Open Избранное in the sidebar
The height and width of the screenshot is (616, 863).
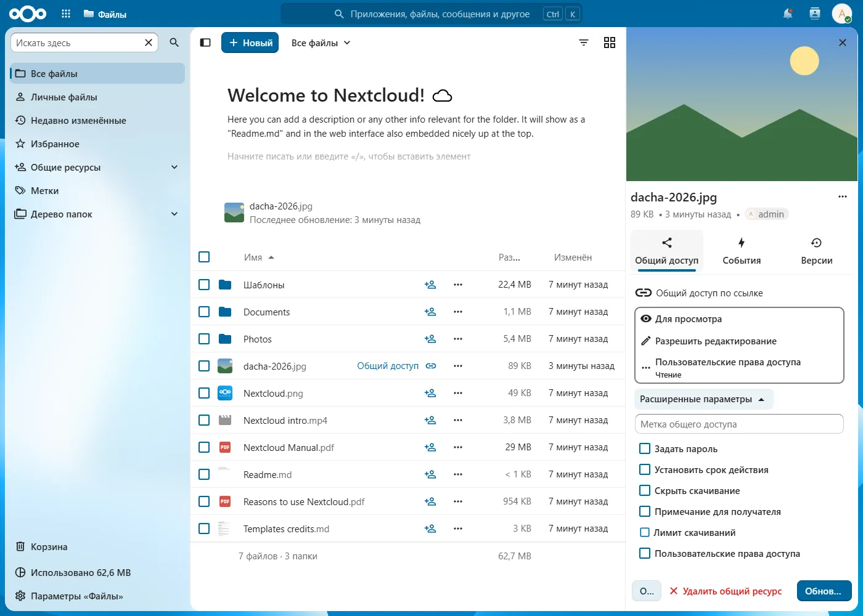(x=97, y=144)
